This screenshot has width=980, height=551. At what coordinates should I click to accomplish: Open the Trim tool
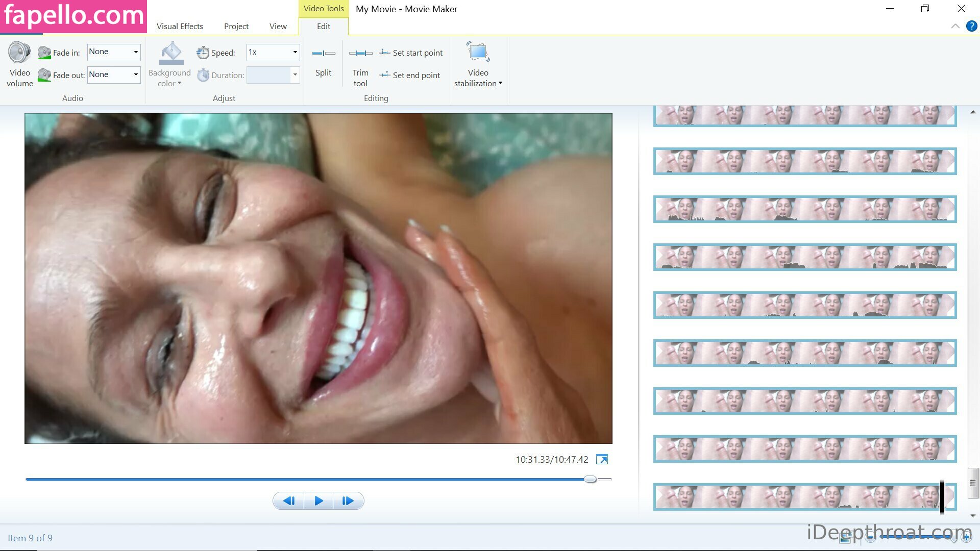pyautogui.click(x=360, y=53)
